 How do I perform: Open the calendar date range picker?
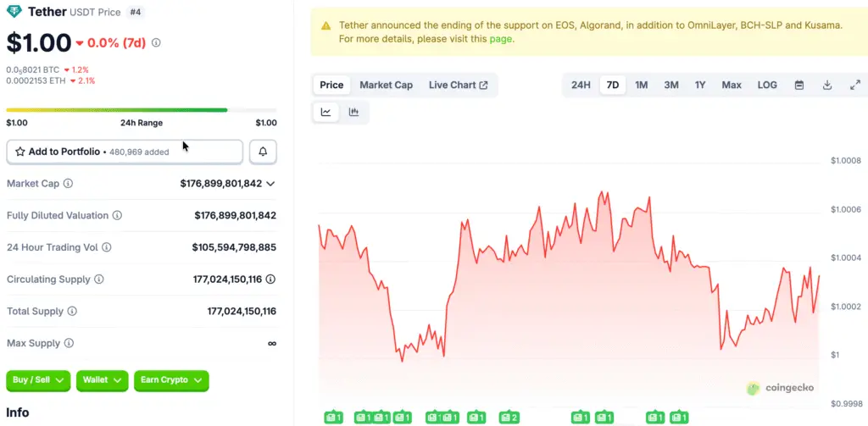798,85
